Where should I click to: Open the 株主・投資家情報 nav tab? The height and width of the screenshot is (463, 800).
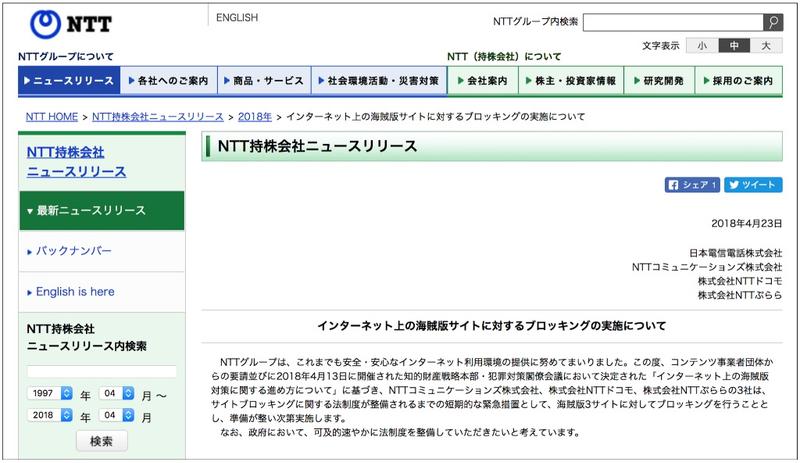coord(571,81)
